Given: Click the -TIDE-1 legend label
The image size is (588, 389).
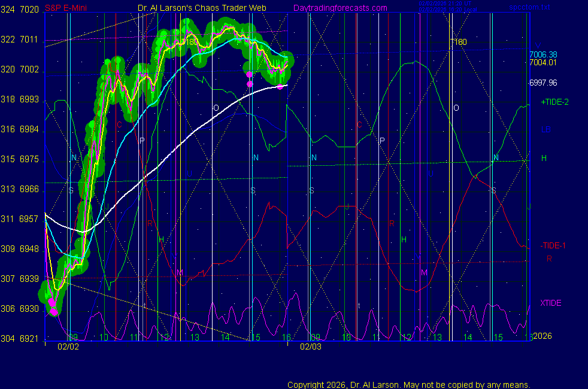Looking at the screenshot, I should tap(553, 246).
